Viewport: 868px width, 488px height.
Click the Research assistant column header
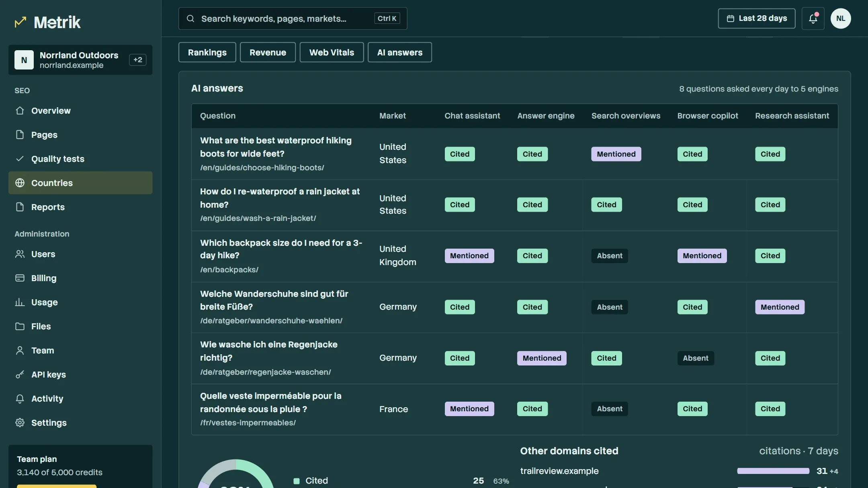pos(792,116)
